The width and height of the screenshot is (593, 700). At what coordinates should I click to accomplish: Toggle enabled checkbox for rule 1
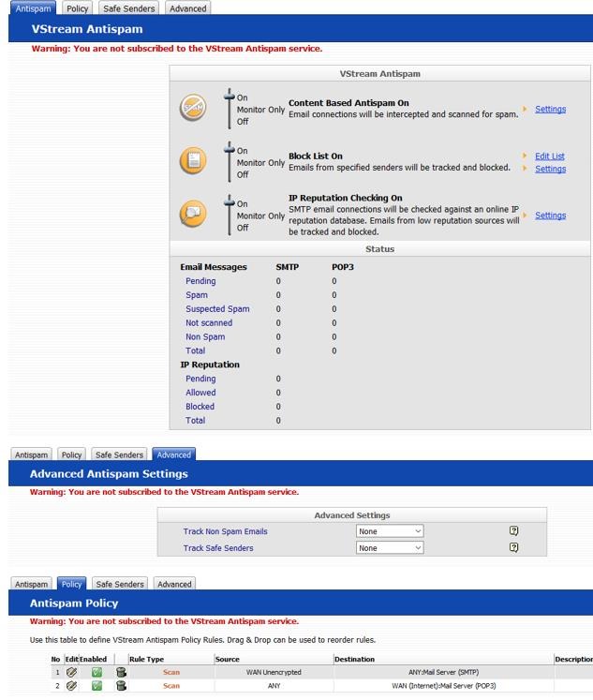[96, 672]
